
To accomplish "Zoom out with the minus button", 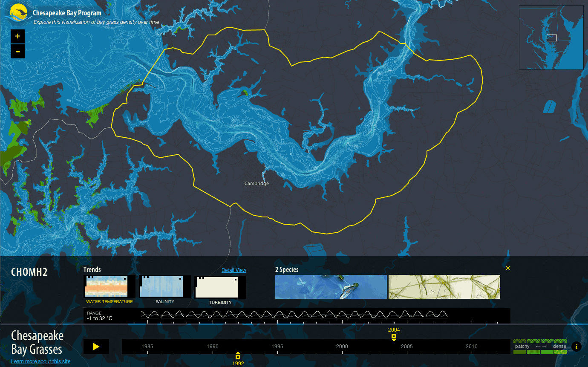I will coord(17,52).
